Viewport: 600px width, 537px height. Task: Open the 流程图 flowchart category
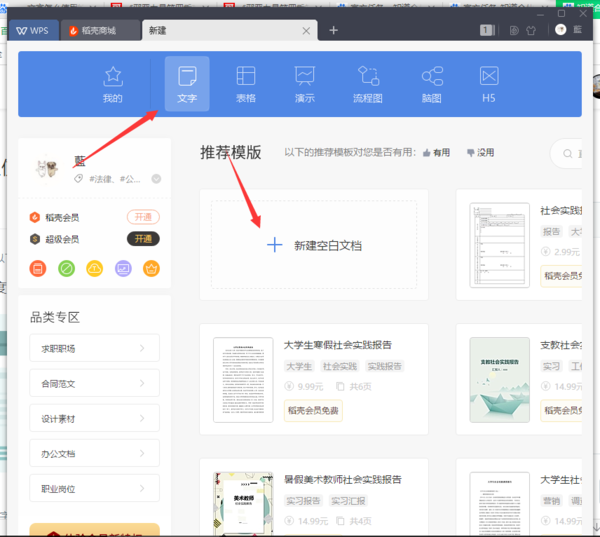point(368,84)
